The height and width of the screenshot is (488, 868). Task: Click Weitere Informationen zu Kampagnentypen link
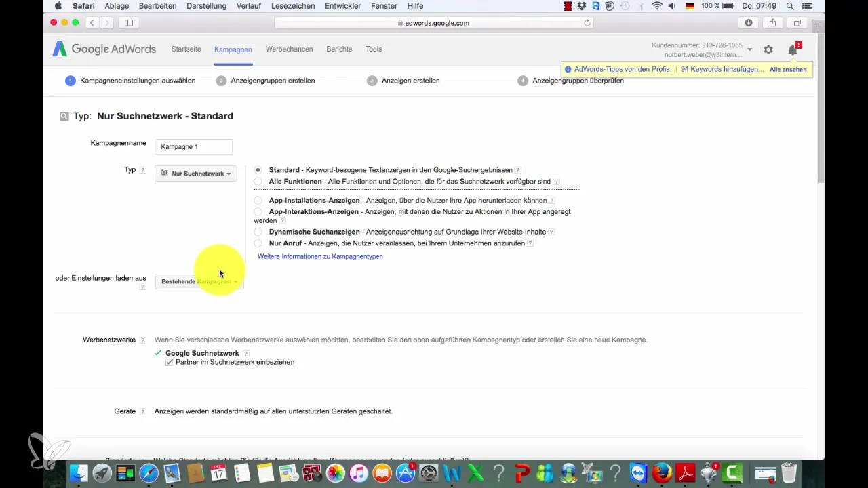[x=320, y=256]
